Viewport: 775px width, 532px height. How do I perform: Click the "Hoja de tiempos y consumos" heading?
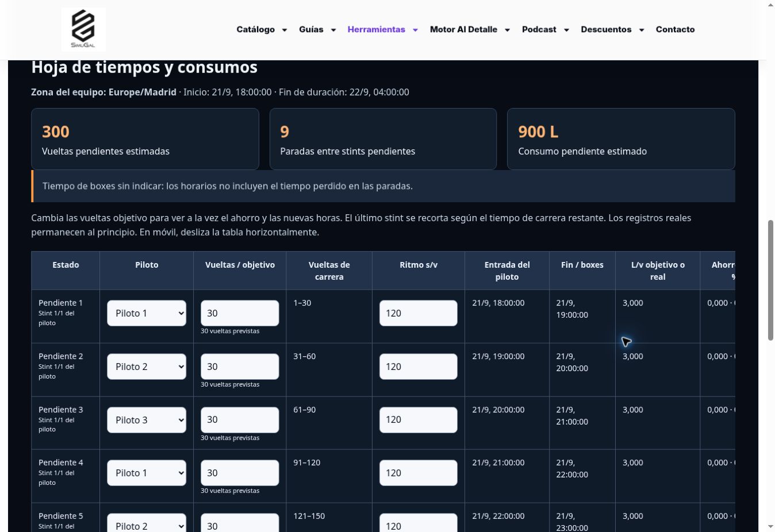[144, 67]
